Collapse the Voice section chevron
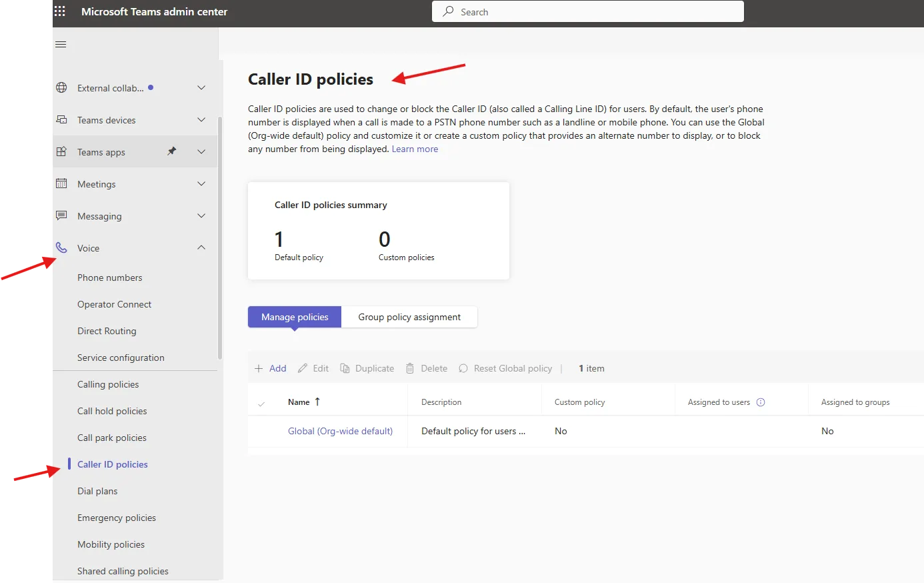Viewport: 924px width, 583px height. 201,247
